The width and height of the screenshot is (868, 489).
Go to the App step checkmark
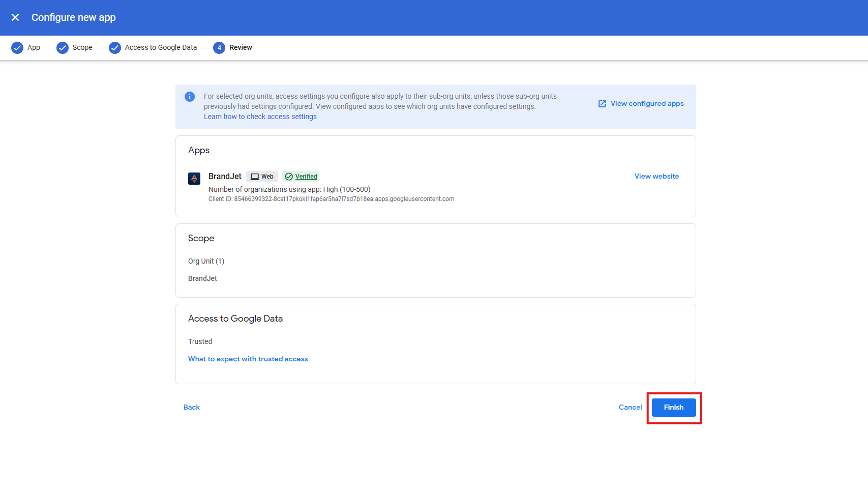point(17,48)
